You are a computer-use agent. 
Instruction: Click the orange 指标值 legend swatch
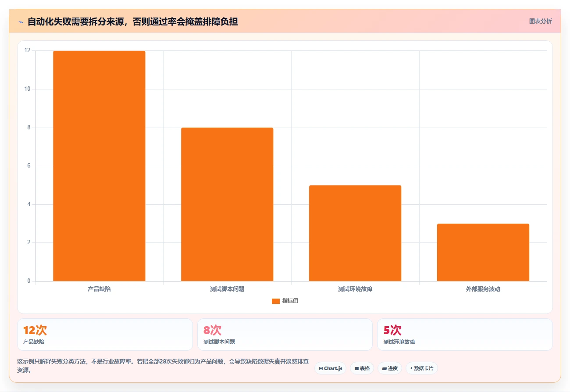[275, 301]
